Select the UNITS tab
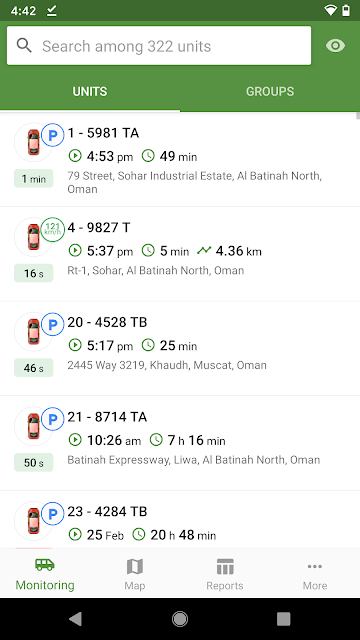The width and height of the screenshot is (360, 640). pos(90,91)
